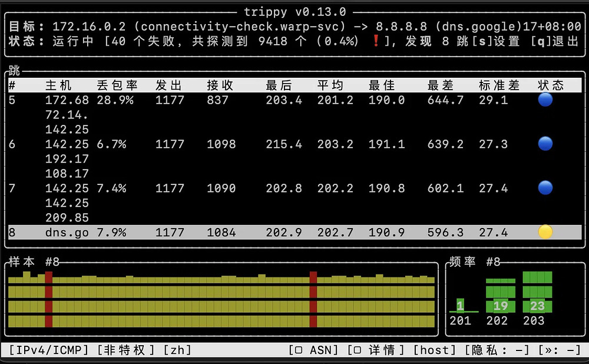Click the trippy v0.13.0 title
Screen dimensions: 589x364
pyautogui.click(x=295, y=12)
